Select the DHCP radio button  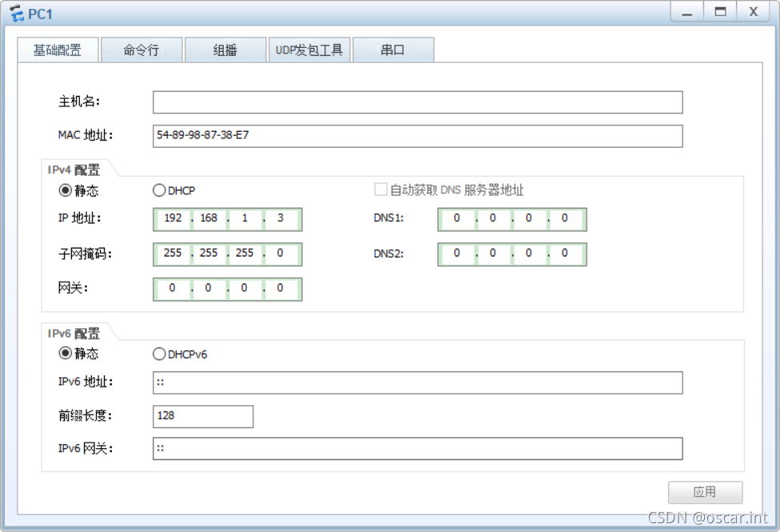159,190
